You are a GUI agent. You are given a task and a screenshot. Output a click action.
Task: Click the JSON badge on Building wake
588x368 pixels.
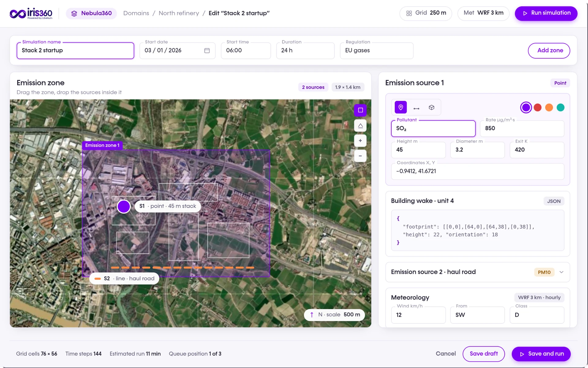[x=554, y=201]
